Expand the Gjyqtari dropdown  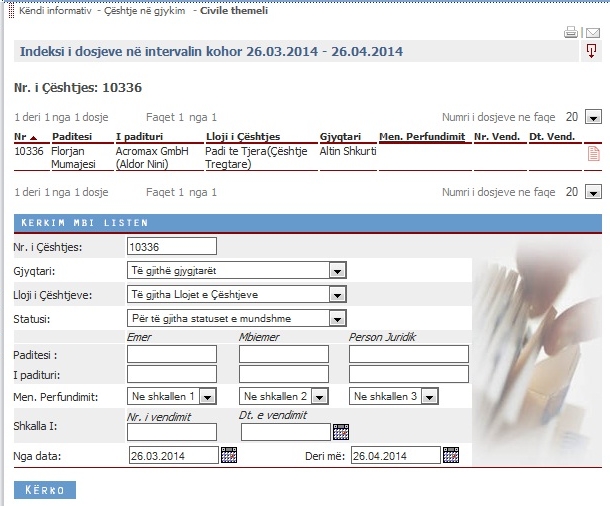pos(338,271)
